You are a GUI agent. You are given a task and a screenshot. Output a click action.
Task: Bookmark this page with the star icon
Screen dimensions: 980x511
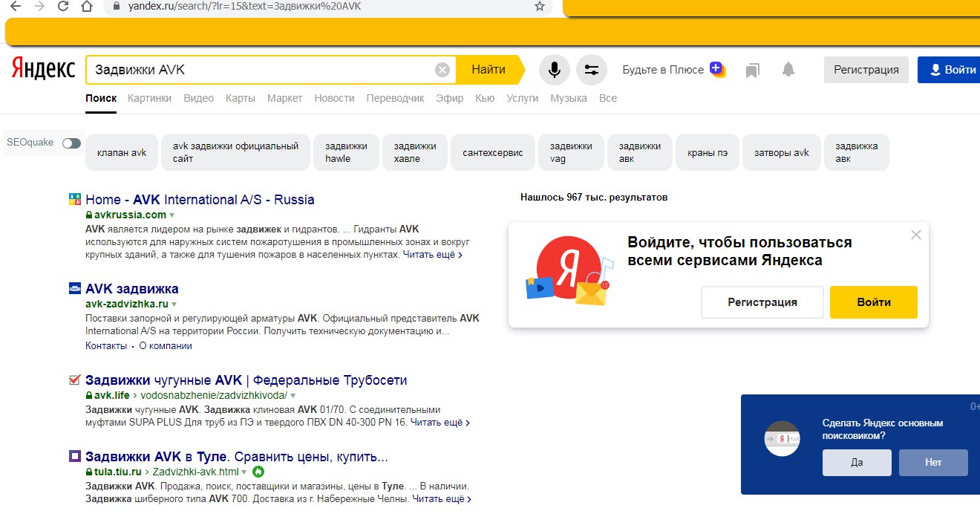pyautogui.click(x=540, y=6)
